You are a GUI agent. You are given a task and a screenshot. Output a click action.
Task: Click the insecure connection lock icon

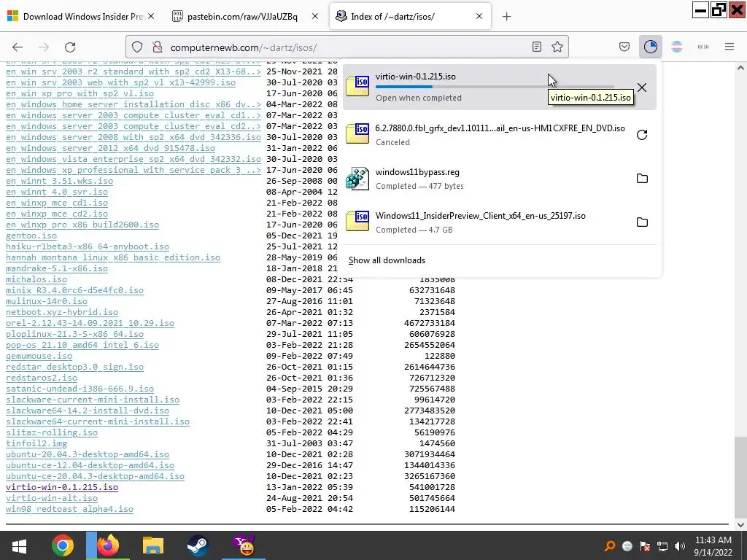(158, 47)
